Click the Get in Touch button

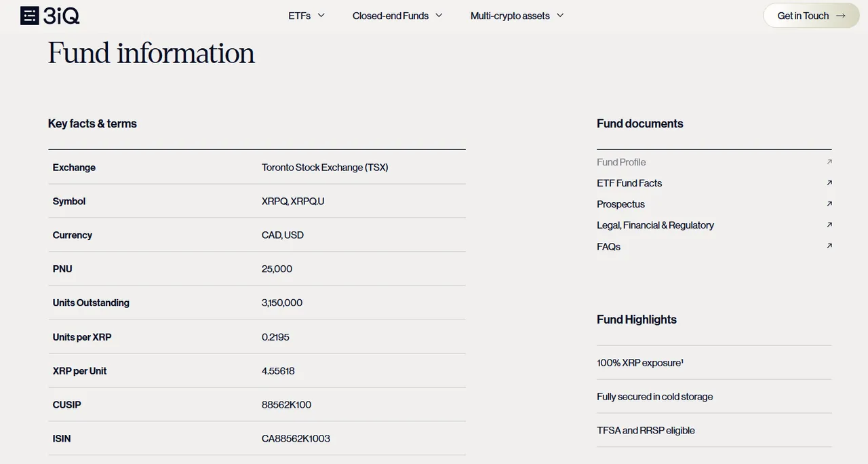(x=812, y=16)
